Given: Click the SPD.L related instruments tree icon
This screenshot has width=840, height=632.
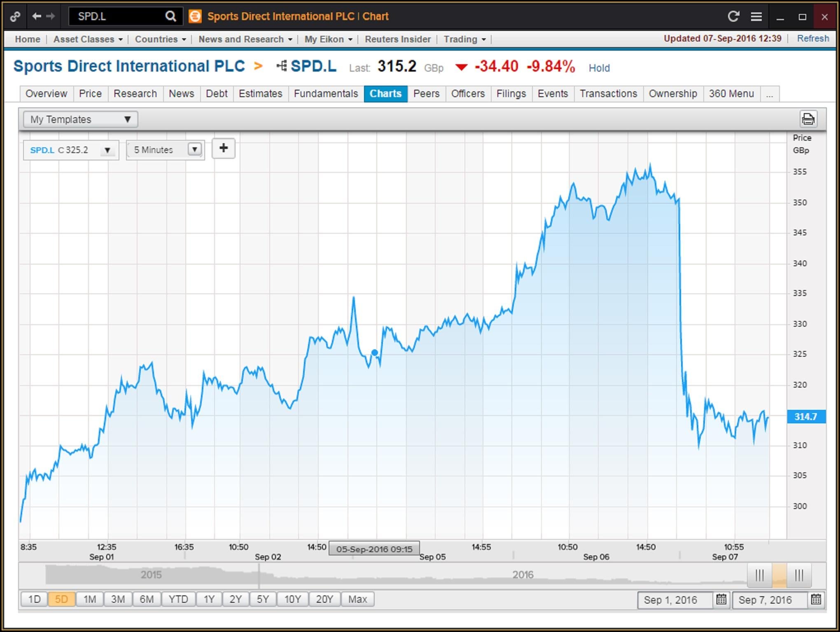Looking at the screenshot, I should click(282, 66).
